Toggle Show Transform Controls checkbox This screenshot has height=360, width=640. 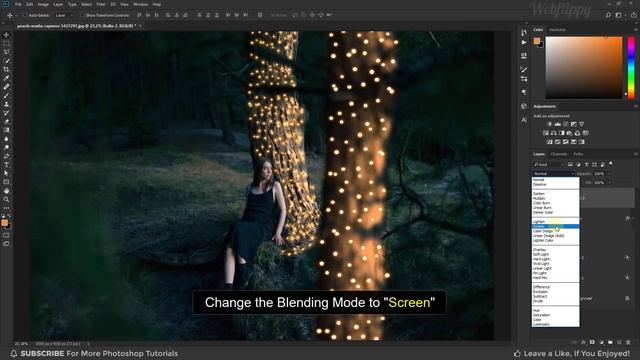82,15
